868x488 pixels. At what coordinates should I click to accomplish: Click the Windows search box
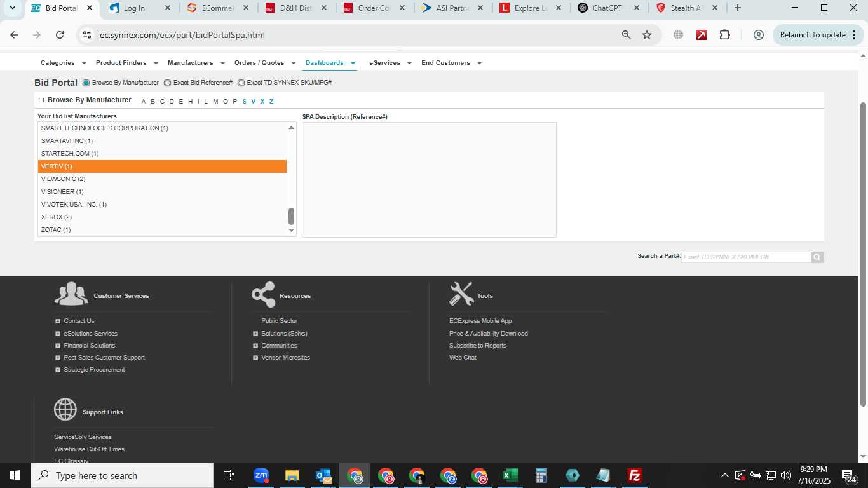tap(122, 475)
